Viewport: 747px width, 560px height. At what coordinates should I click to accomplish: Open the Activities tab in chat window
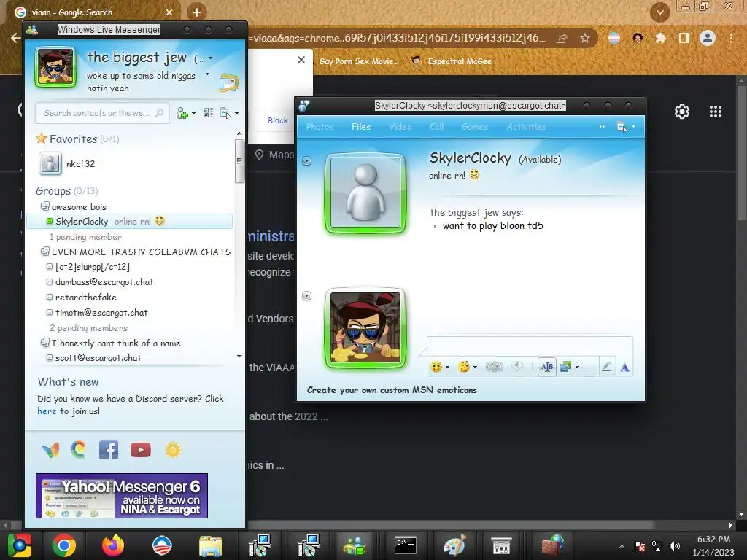pos(527,127)
